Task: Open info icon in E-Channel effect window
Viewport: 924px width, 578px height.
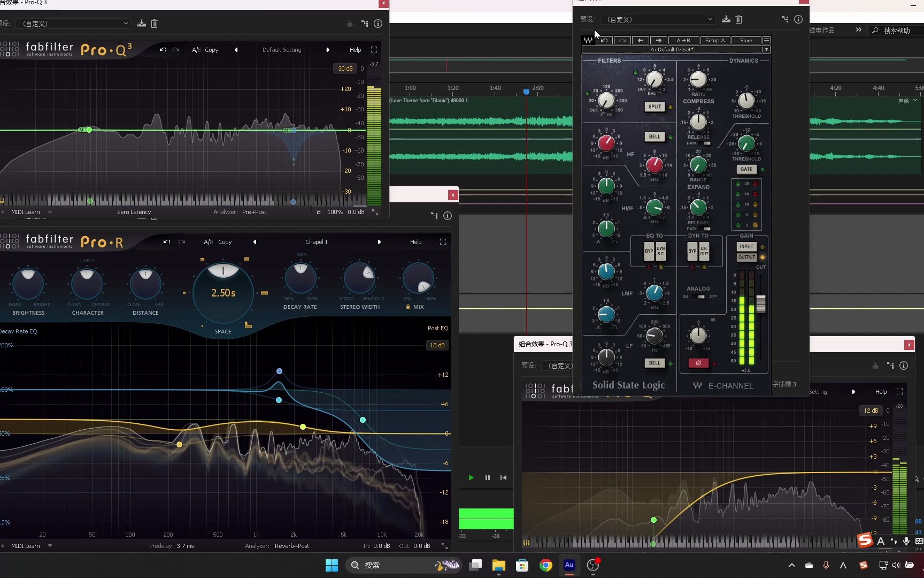Action: (798, 19)
